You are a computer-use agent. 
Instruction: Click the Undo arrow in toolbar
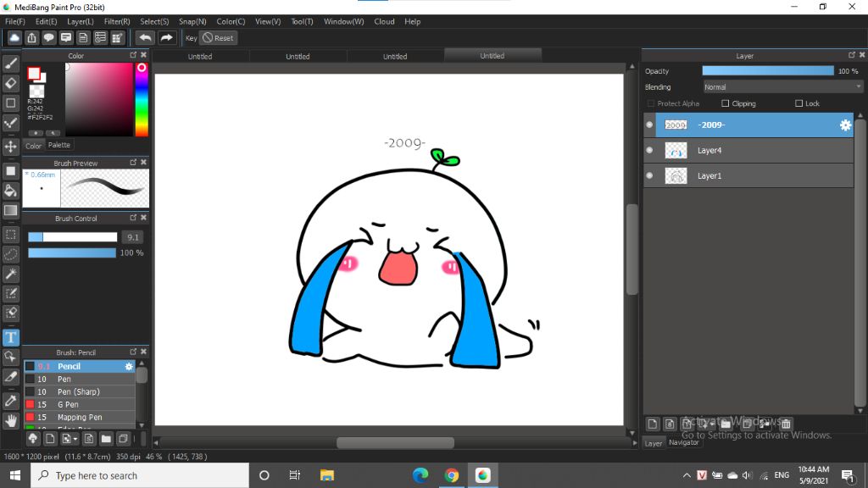[x=146, y=38]
